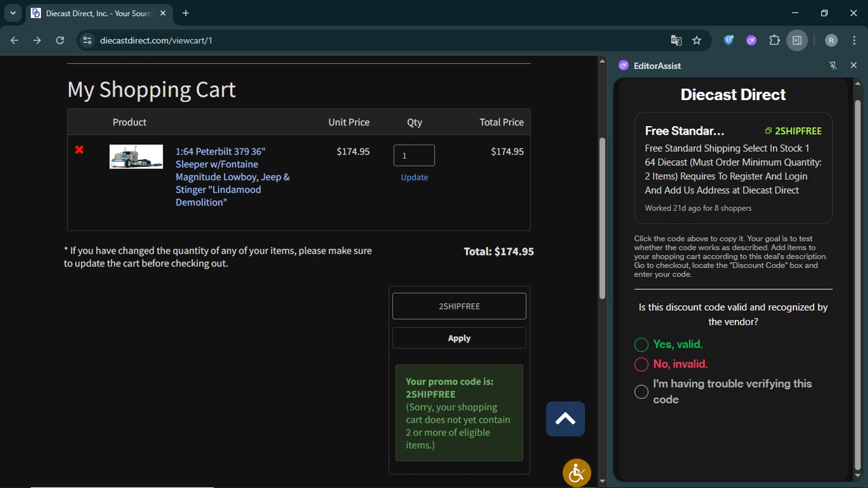Select "I'm having trouble verifying this code"
868x488 pixels.
point(641,392)
